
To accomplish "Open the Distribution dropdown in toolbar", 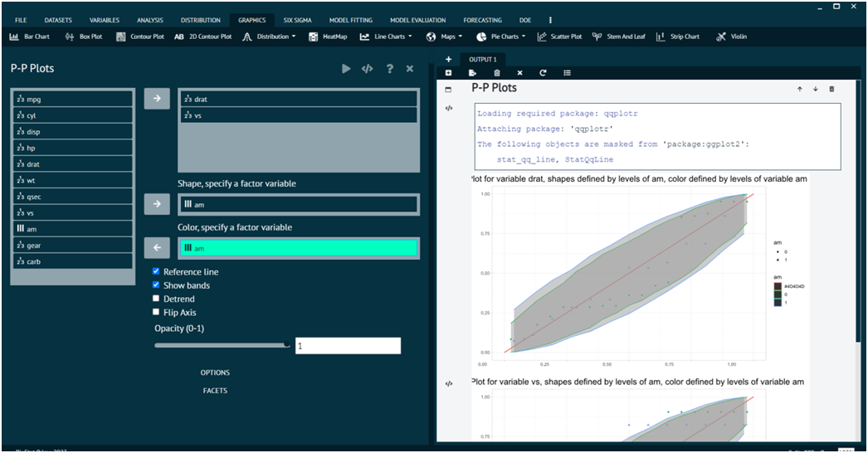I will pos(269,37).
